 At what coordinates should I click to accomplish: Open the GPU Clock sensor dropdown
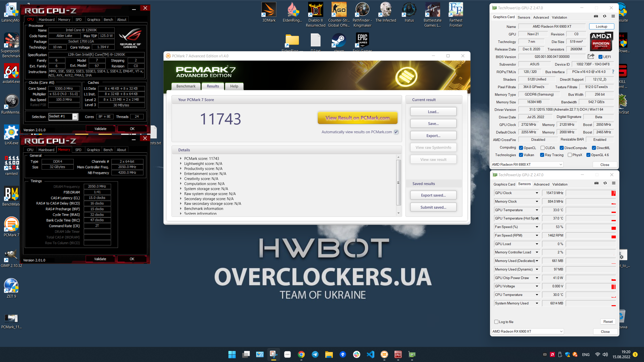(x=537, y=193)
